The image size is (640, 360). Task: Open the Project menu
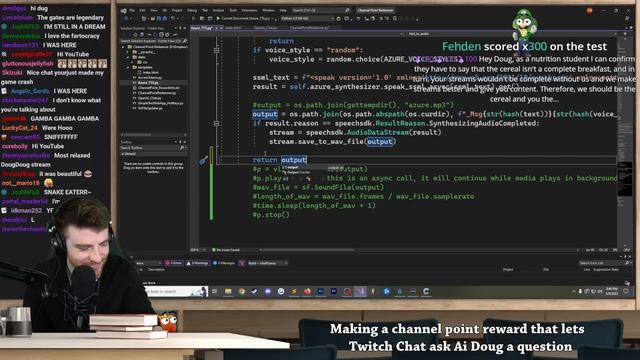click(177, 10)
